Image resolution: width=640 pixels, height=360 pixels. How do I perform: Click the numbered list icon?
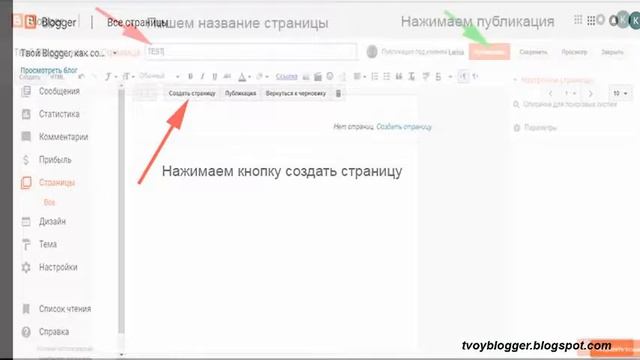pos(375,76)
